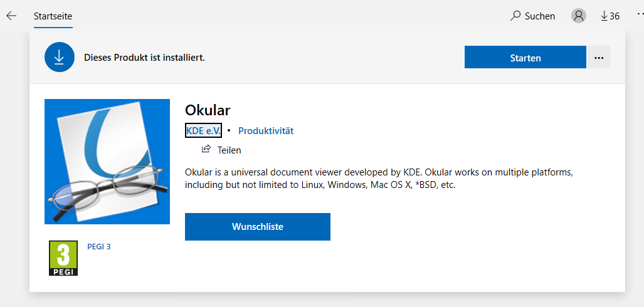Click the green PEGI 3 rating badge
Screen dimensions: 644x307
click(63, 258)
